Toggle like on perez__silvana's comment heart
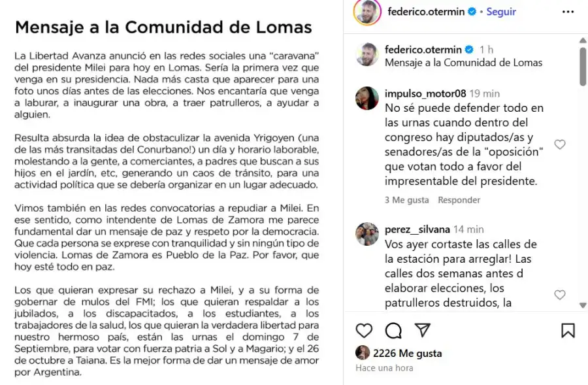Viewport: 588px width, 385px height. tap(560, 295)
